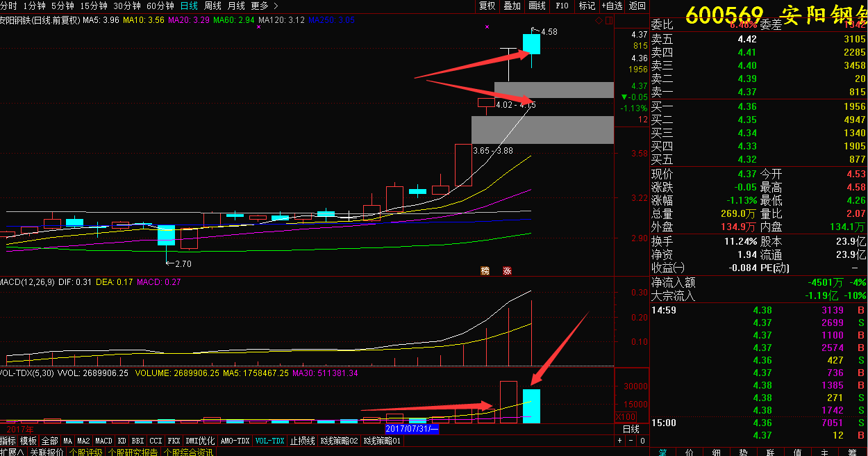Click the cyan candlestick at 4.58 high
Image resolution: width=868 pixels, height=456 pixels.
click(x=531, y=44)
